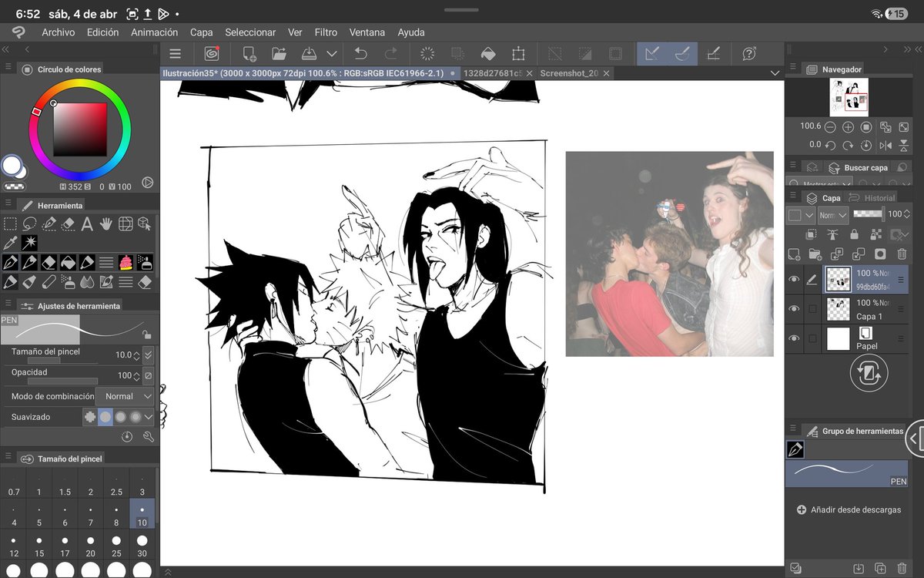Click the Navigator canvas thumbnail

click(849, 97)
